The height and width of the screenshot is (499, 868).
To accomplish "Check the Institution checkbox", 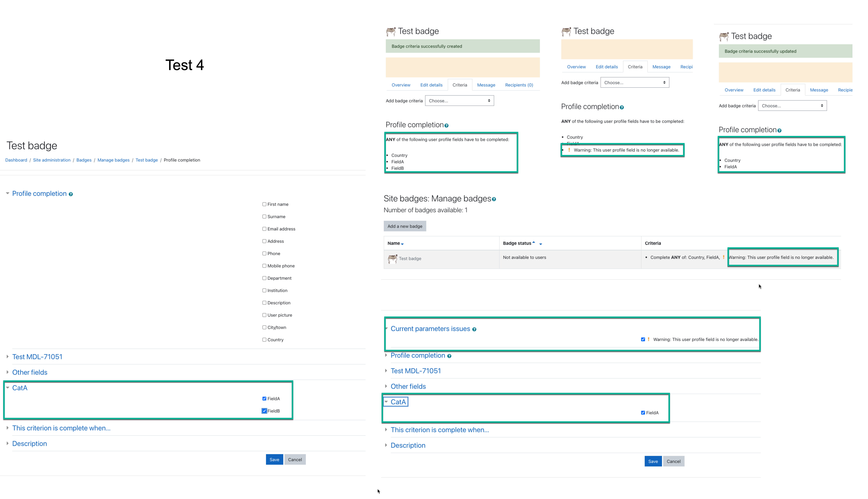I will coord(264,291).
